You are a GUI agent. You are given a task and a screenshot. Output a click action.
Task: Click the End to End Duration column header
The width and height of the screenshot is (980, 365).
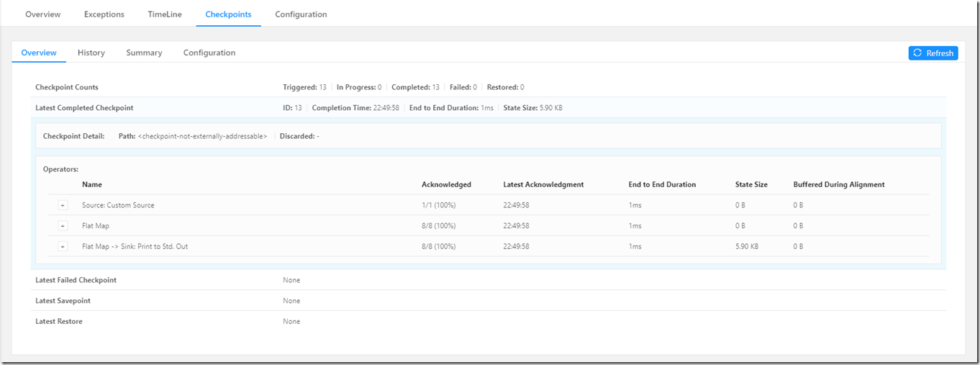pyautogui.click(x=662, y=184)
